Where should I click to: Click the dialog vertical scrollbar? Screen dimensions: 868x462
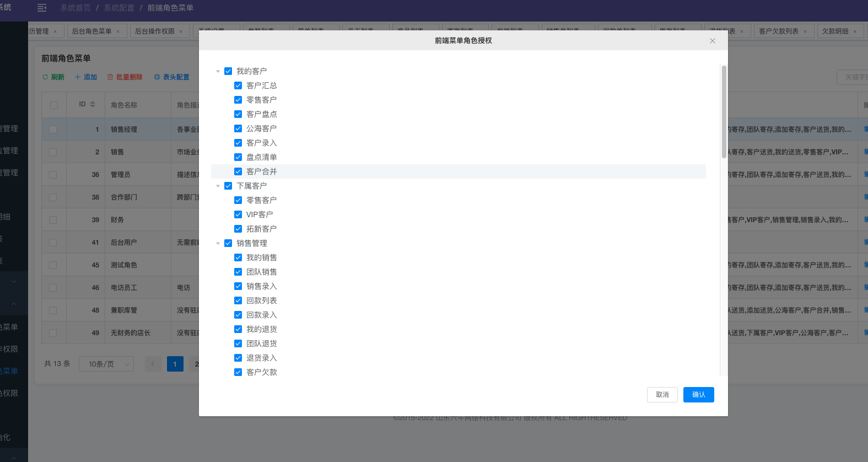pos(724,112)
